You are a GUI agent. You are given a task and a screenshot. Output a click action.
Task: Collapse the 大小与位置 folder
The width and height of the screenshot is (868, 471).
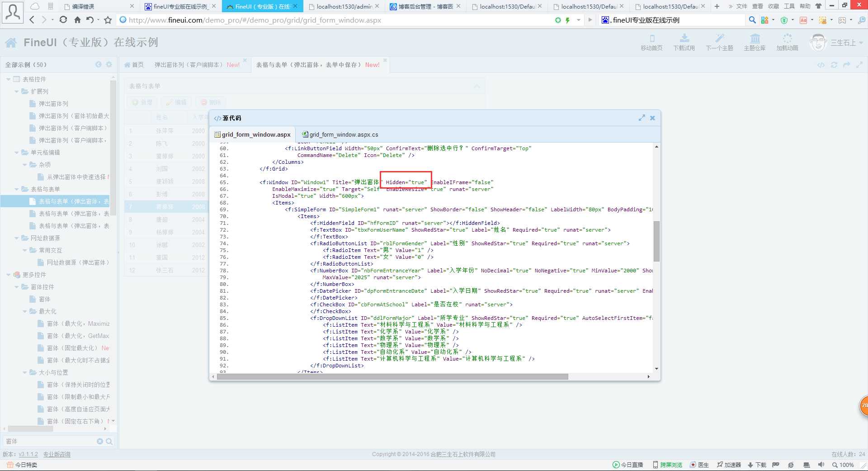coord(25,372)
